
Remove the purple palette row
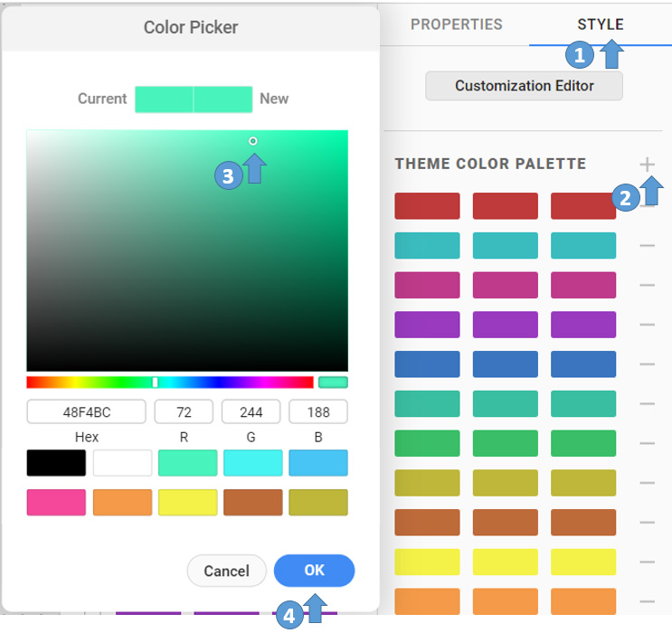tap(648, 325)
